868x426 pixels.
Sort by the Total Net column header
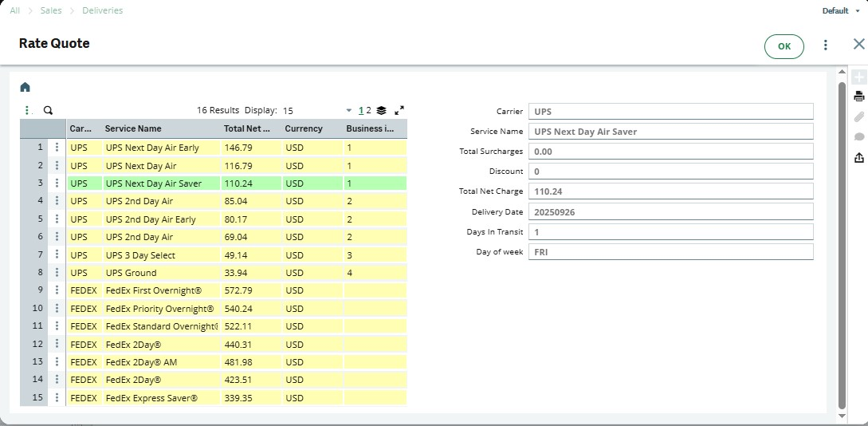[247, 128]
